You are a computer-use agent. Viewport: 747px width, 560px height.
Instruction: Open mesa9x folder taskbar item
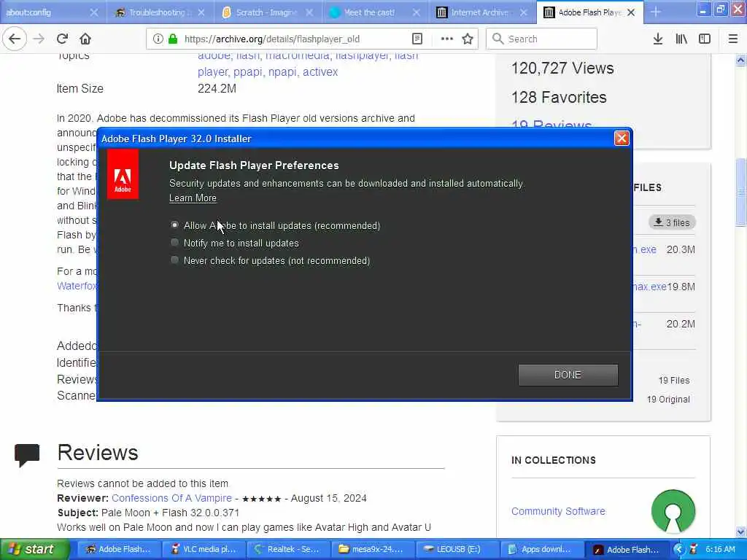point(373,550)
